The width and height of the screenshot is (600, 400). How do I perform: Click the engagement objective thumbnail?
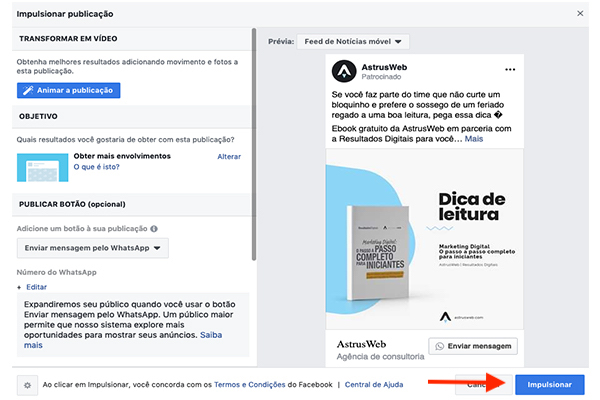[42, 167]
